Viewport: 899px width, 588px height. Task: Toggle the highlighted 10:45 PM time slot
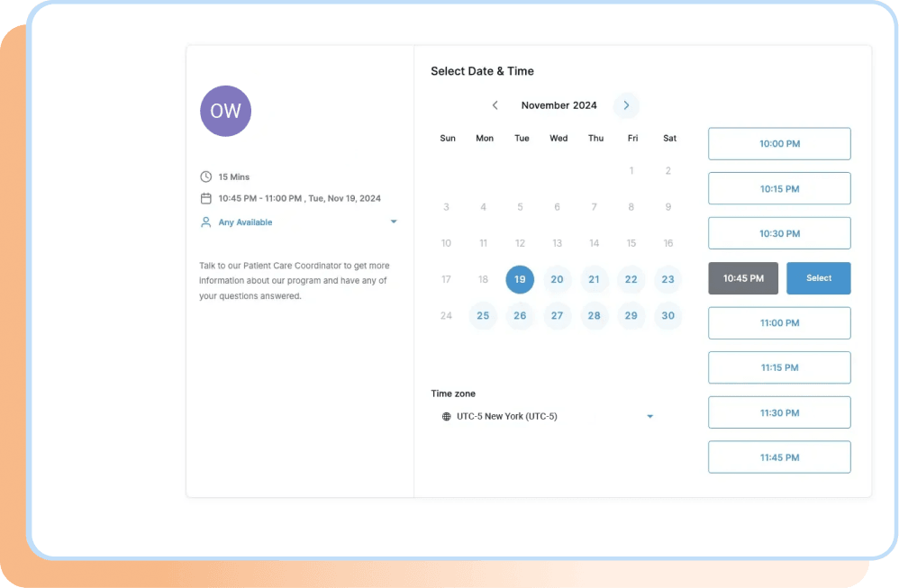click(x=743, y=278)
